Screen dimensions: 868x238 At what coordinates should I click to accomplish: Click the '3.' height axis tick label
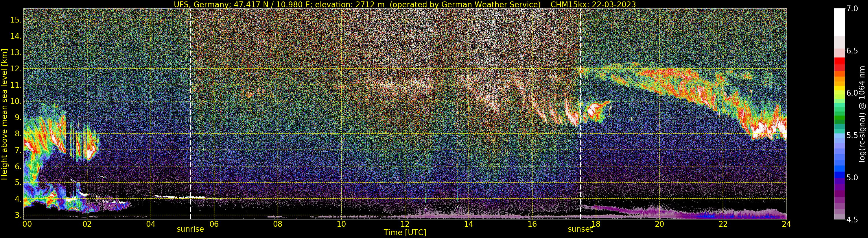(x=18, y=215)
